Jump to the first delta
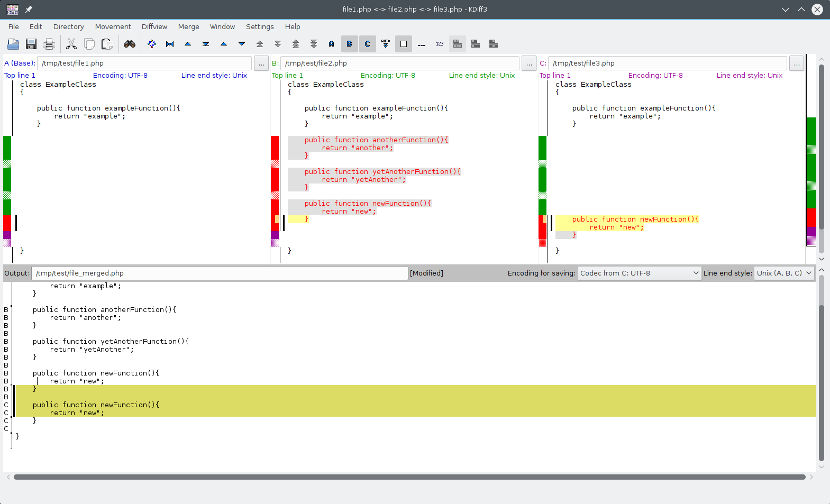This screenshot has width=830, height=504. [x=188, y=44]
